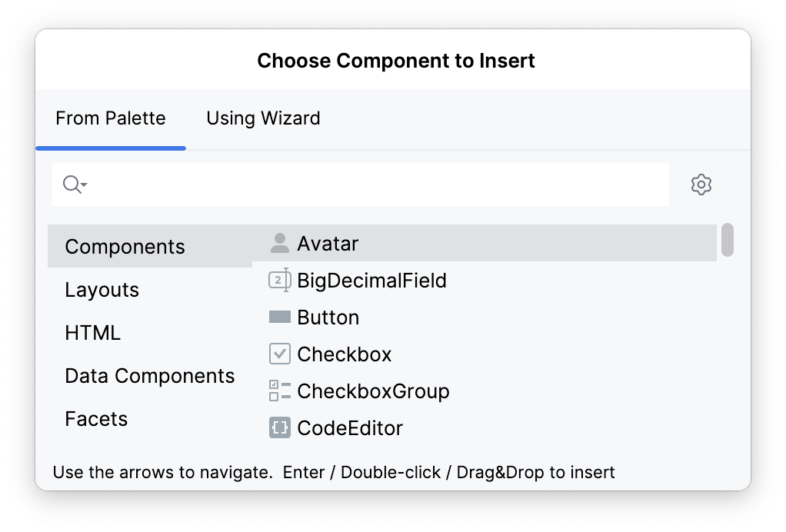Switch to the From Palette tab
Viewport: 786px width, 532px height.
click(x=111, y=118)
